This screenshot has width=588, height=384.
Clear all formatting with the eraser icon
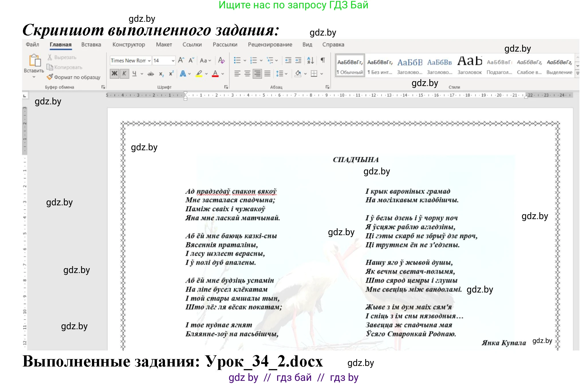221,61
